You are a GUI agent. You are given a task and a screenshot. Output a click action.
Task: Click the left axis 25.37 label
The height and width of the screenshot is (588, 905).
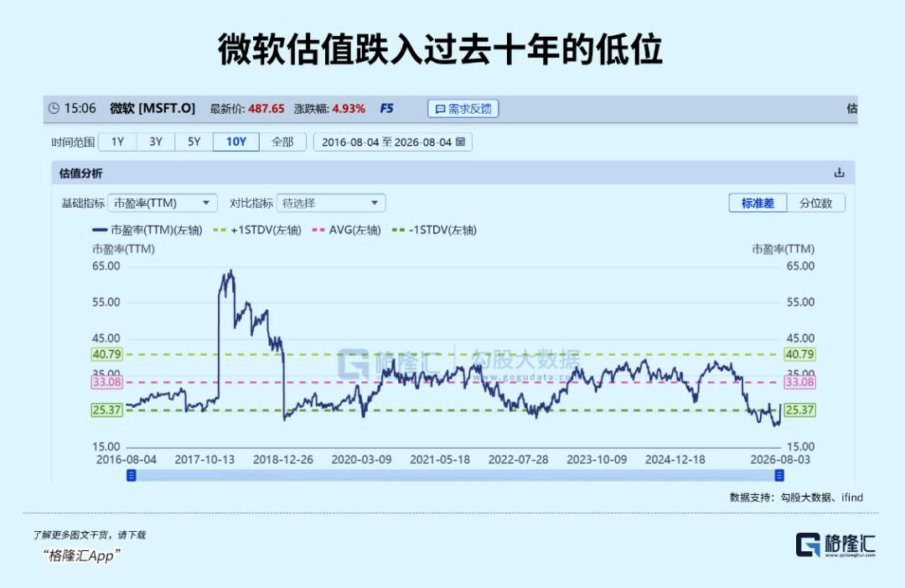107,410
